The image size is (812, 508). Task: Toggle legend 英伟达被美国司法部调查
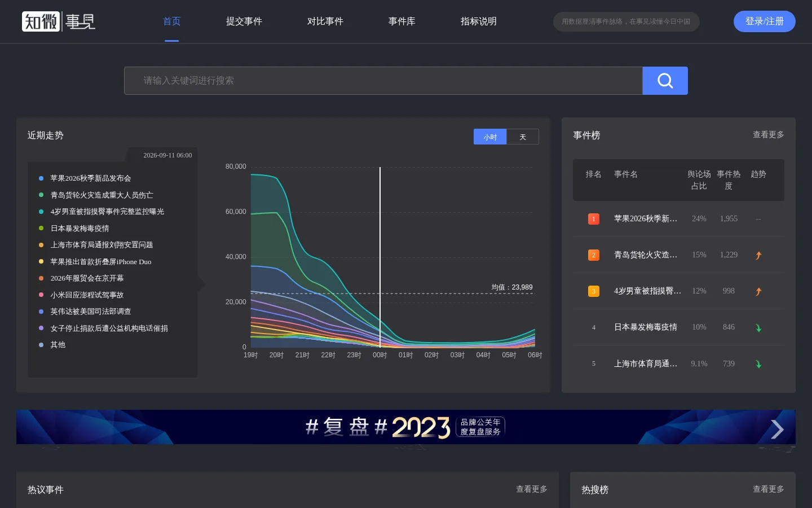click(x=85, y=312)
